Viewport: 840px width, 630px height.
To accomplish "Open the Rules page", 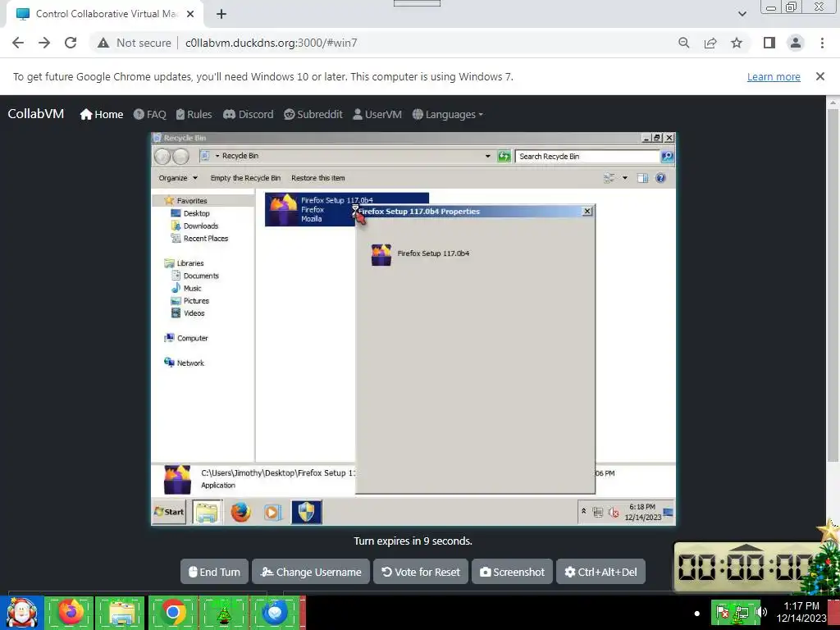I will pos(194,114).
